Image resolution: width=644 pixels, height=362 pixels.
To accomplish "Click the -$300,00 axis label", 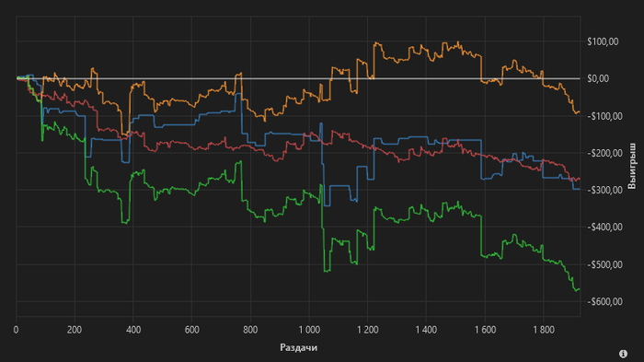I will [604, 190].
